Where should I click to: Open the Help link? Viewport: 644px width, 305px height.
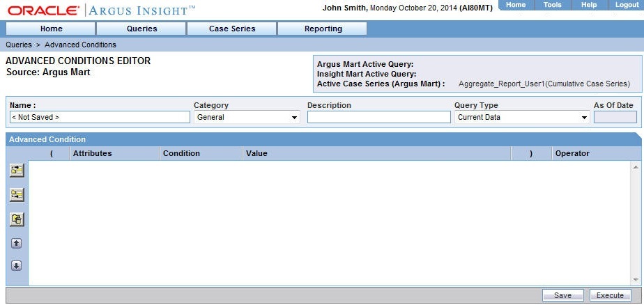(588, 5)
